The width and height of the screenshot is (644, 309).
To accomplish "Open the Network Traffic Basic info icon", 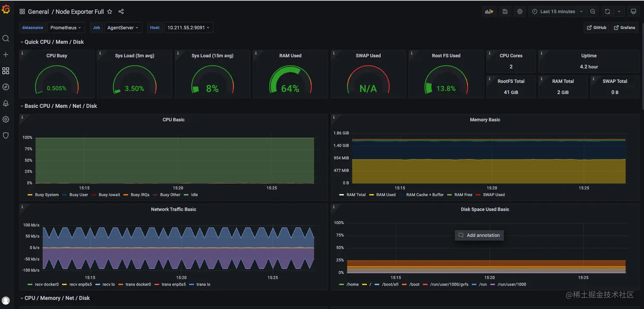I will coord(22,207).
